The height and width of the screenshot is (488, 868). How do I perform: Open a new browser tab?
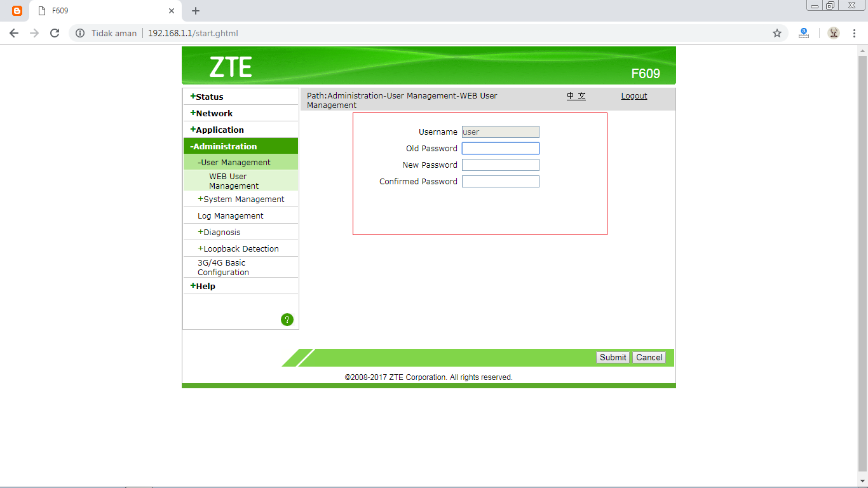click(195, 10)
